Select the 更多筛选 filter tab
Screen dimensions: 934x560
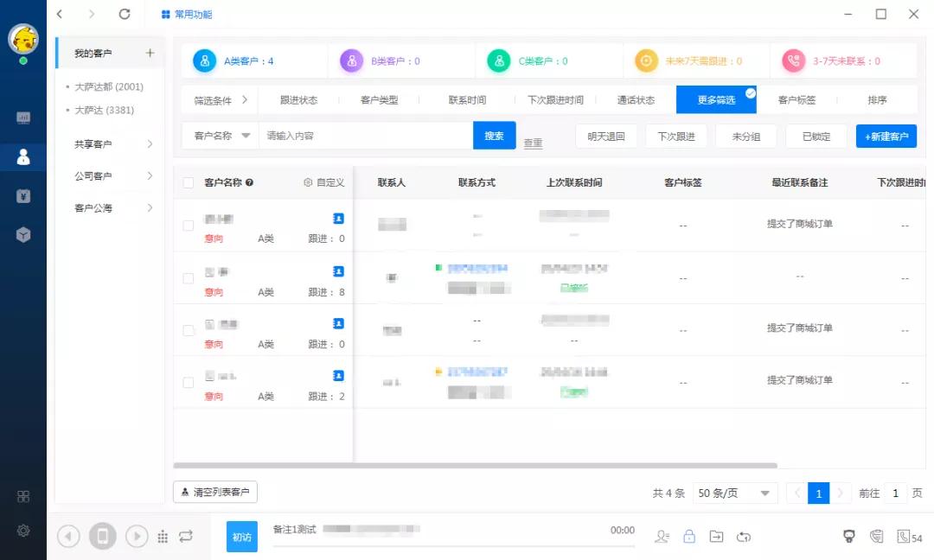[x=717, y=99]
